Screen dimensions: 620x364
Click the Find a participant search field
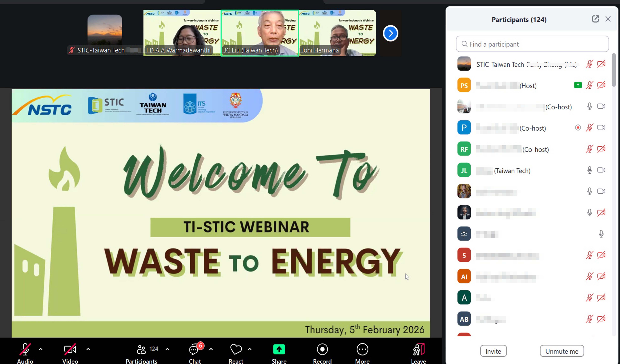tap(532, 44)
